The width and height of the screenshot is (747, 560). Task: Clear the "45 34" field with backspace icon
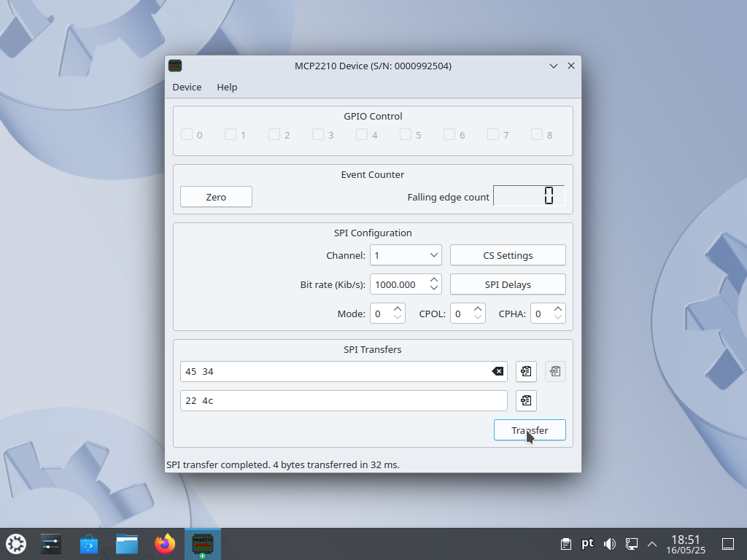coord(498,371)
